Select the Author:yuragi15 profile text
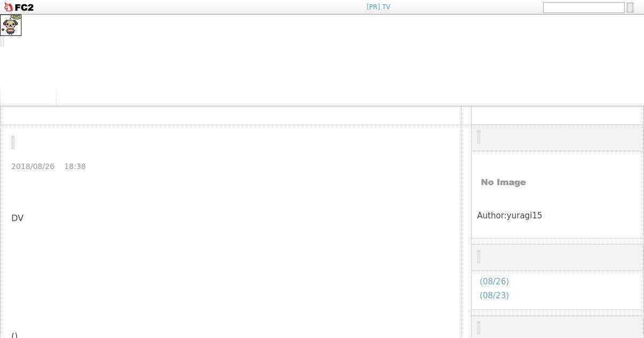 509,215
